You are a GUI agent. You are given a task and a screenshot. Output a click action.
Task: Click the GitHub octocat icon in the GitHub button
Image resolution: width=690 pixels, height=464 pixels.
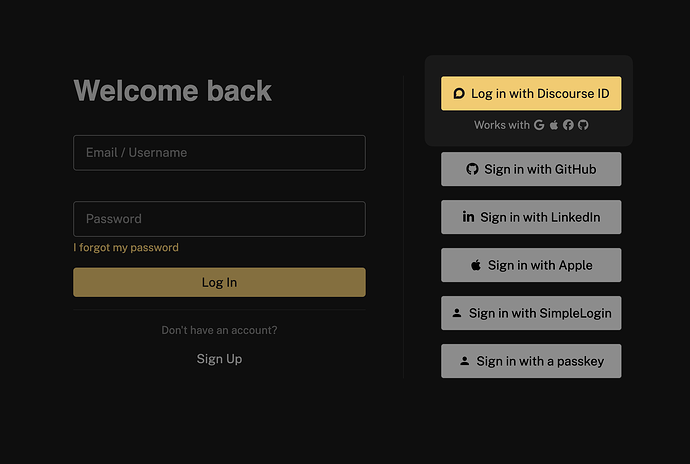[472, 169]
